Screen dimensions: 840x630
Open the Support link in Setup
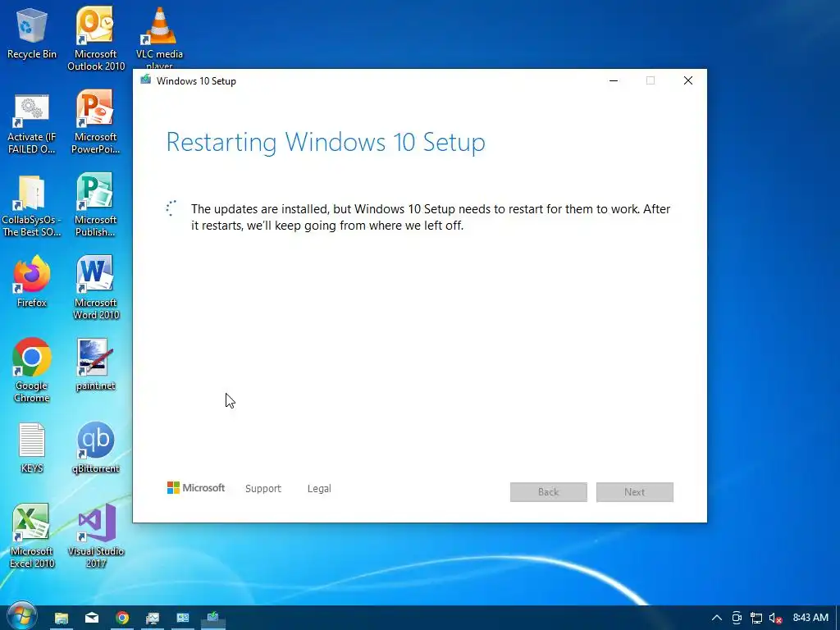pyautogui.click(x=263, y=489)
